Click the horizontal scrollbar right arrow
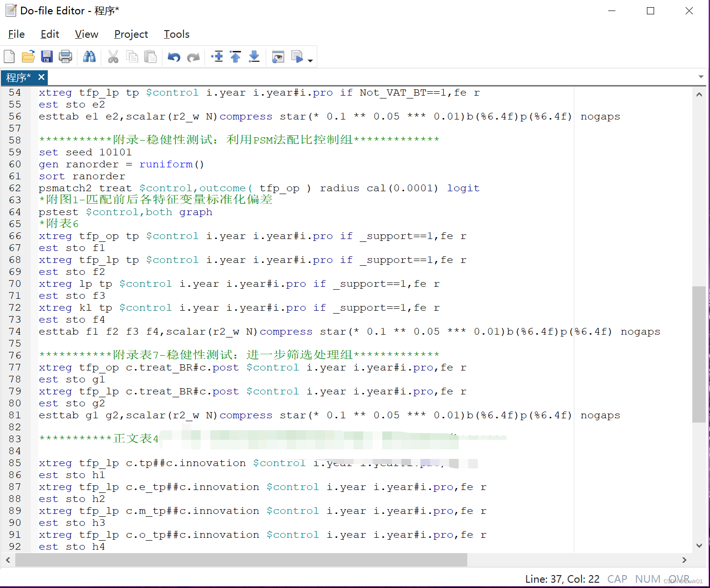Image resolution: width=710 pixels, height=588 pixels. click(684, 560)
